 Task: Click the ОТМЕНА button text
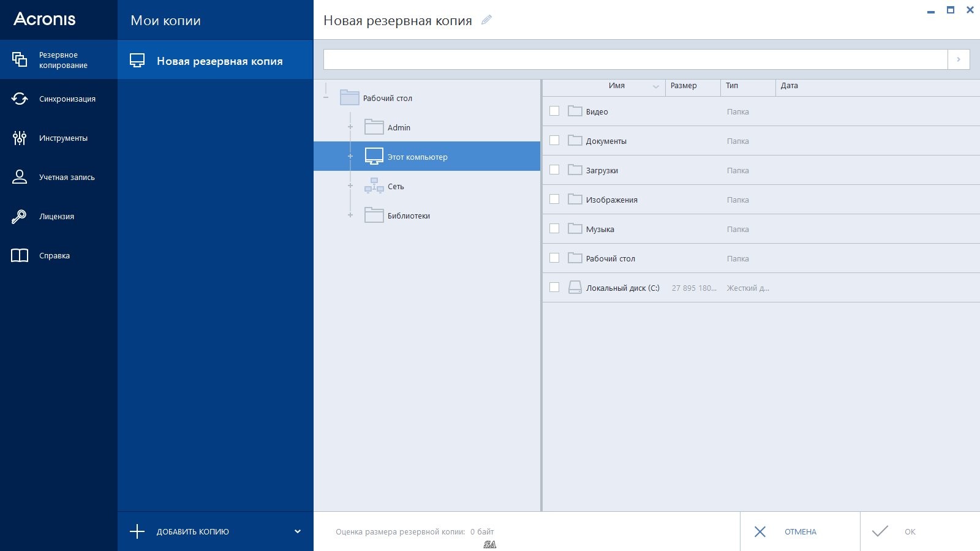click(801, 531)
